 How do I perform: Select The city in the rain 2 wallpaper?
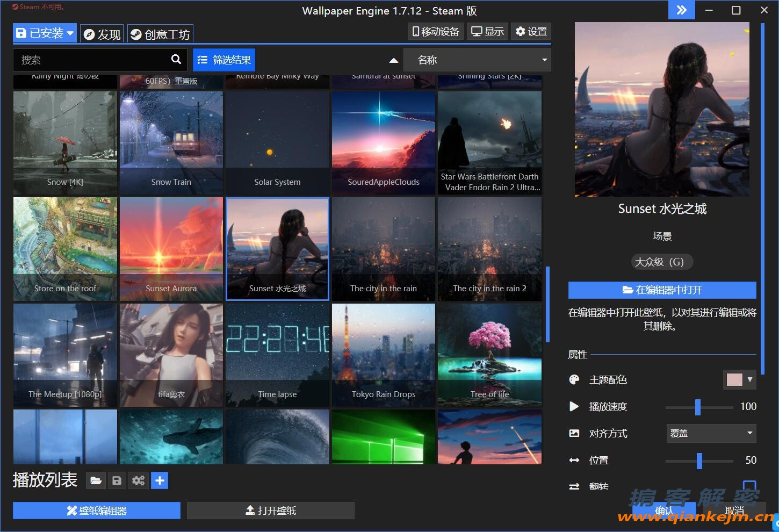point(490,249)
